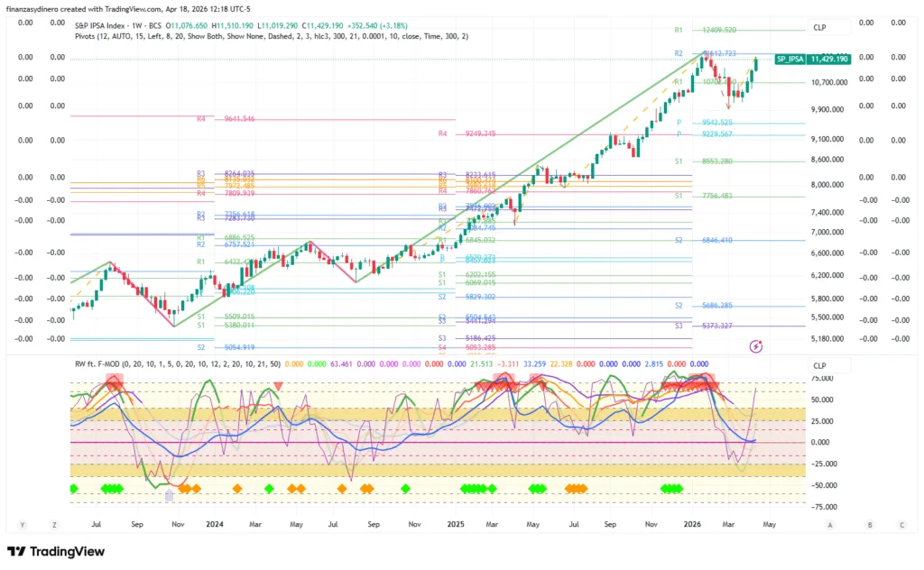Click the 2025 label on time axis
924x570 pixels.
tap(454, 523)
